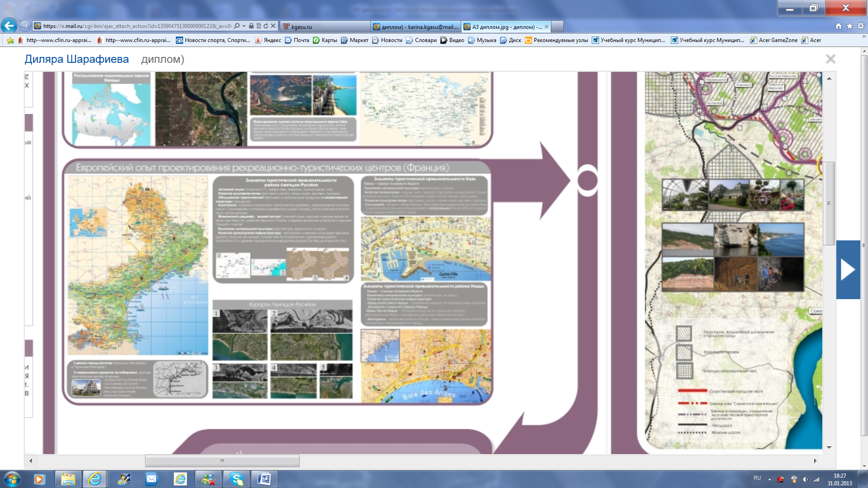Click the horizontal scrollbar left arrow

[x=31, y=461]
